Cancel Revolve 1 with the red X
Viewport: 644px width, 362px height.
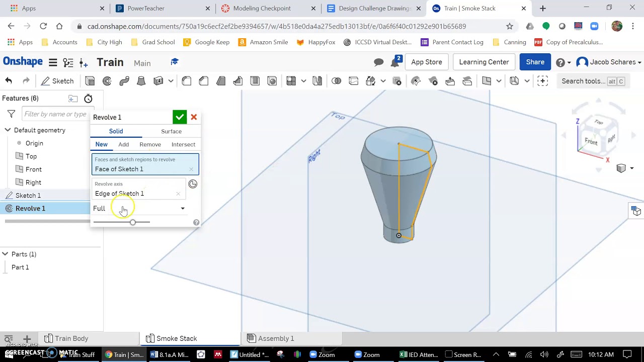[x=194, y=117]
